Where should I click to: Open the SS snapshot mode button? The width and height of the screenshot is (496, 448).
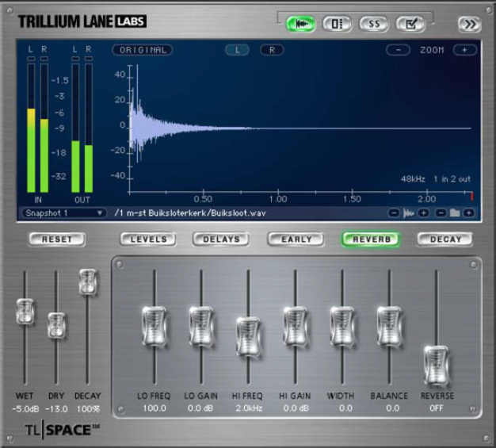[373, 24]
